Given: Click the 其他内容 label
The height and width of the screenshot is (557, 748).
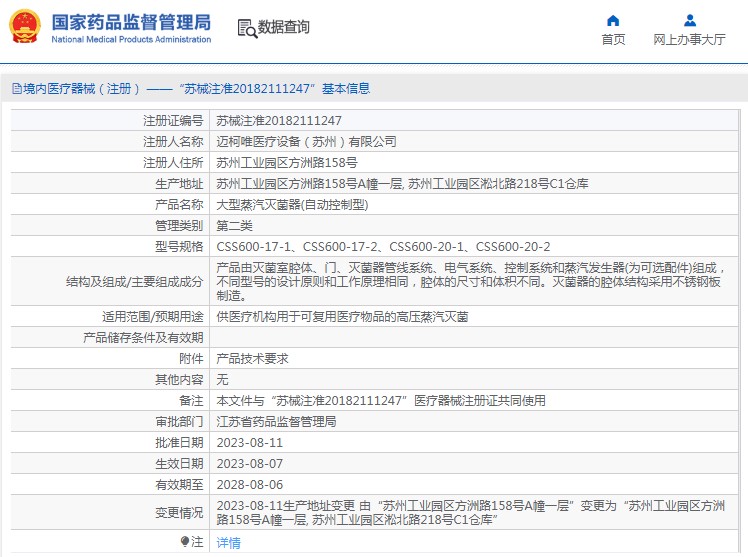Looking at the screenshot, I should tap(179, 380).
